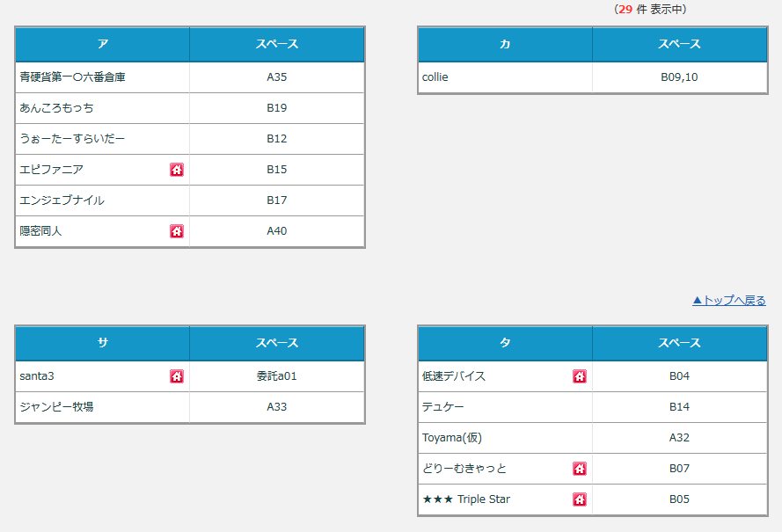Select the circle name 青硬貨第一〇六番倉庫
This screenshot has width=782, height=532.
point(72,77)
